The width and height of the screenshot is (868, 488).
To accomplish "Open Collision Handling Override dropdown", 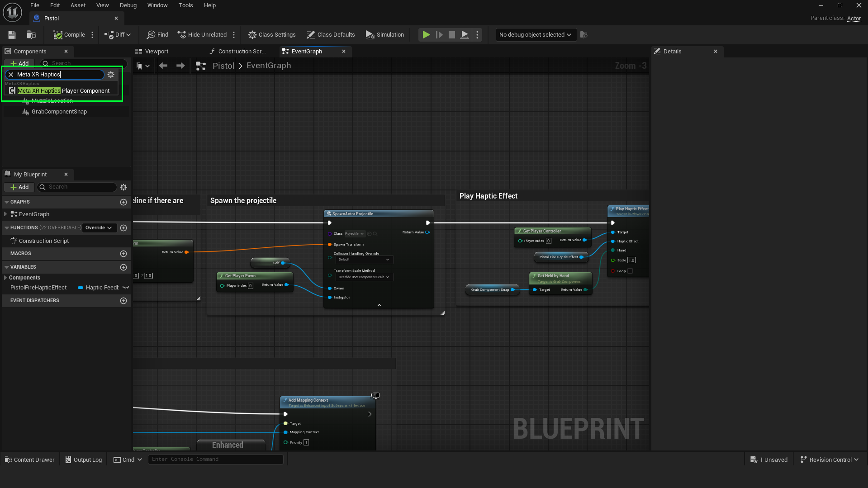I will click(x=364, y=260).
